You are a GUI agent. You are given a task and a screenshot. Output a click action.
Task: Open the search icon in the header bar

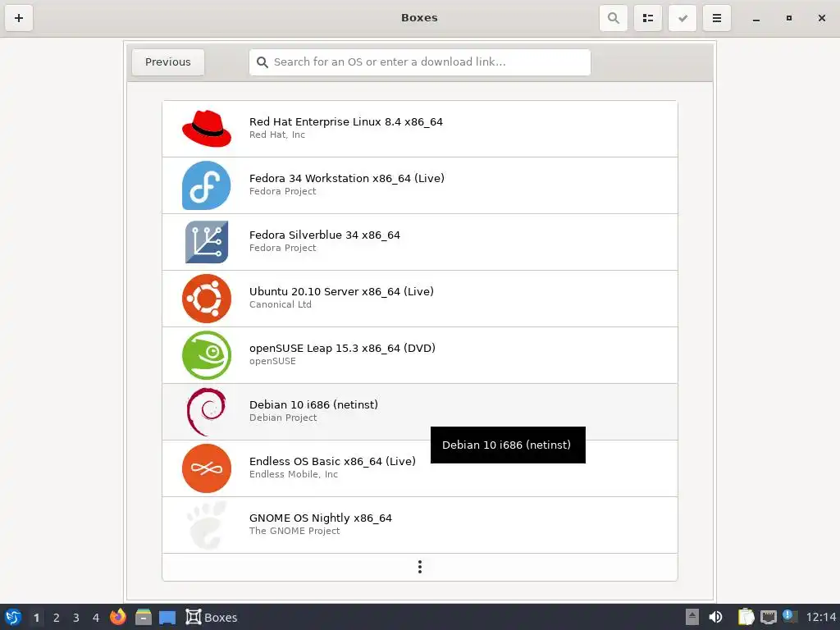[614, 18]
